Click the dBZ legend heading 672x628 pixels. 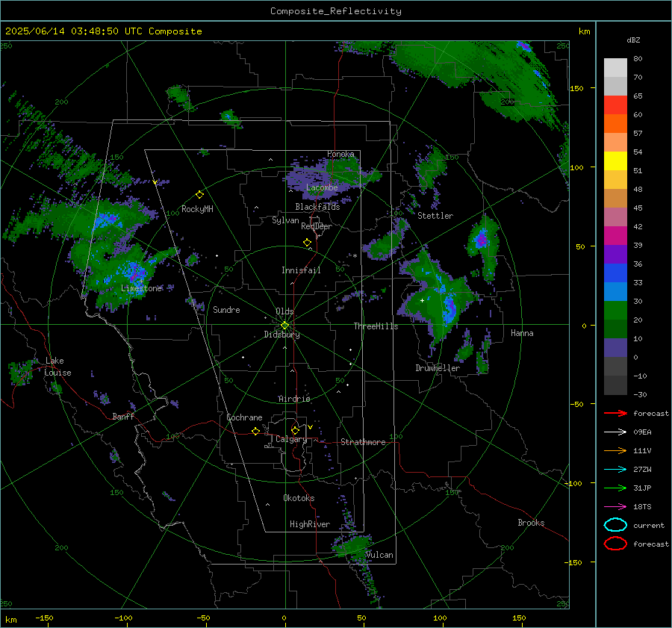(633, 40)
